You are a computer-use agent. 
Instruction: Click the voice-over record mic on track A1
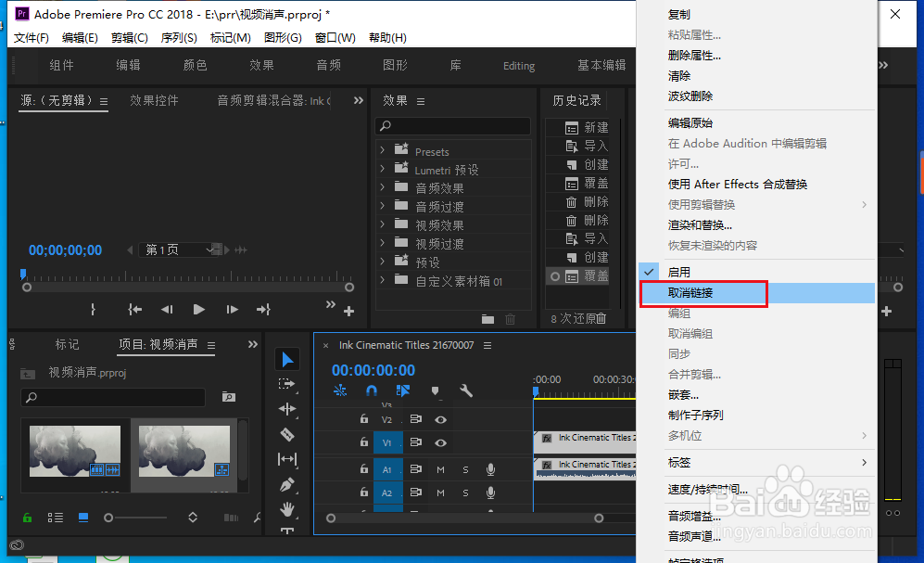coord(490,470)
